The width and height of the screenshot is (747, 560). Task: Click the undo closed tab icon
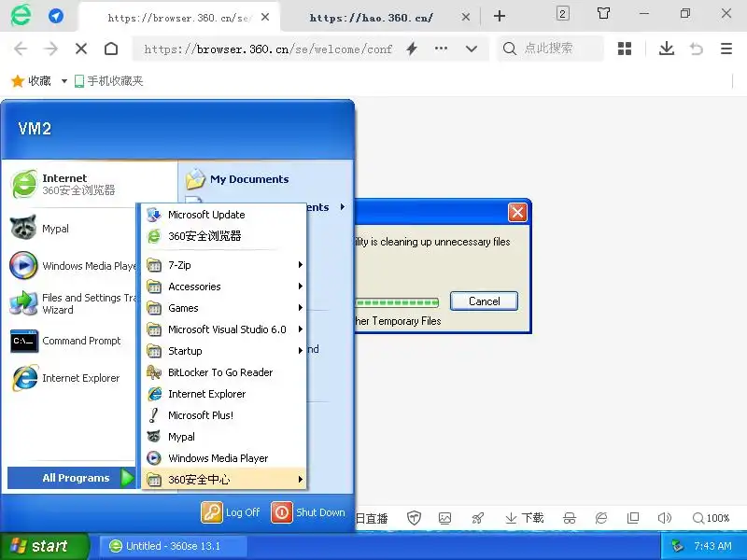[x=696, y=49]
